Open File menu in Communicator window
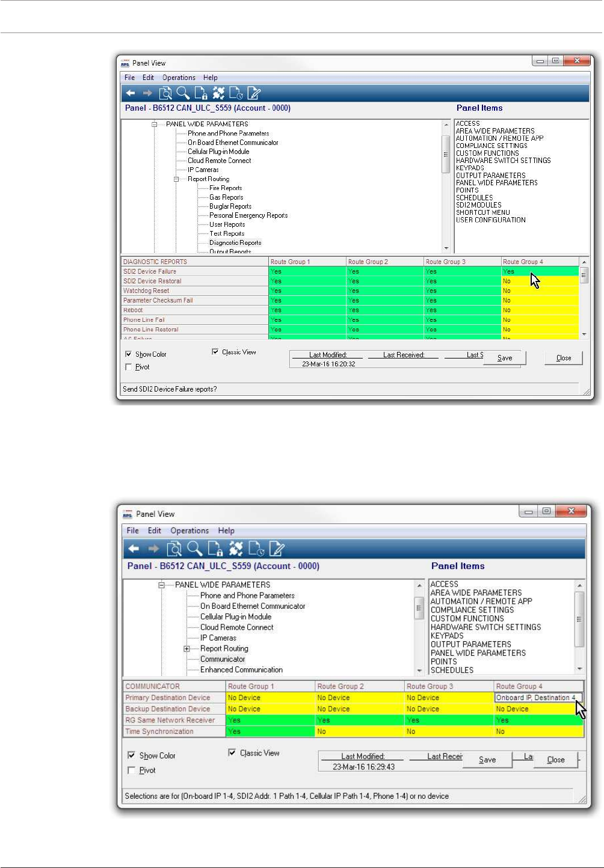Image resolution: width=604 pixels, height=868 pixels. 133,531
